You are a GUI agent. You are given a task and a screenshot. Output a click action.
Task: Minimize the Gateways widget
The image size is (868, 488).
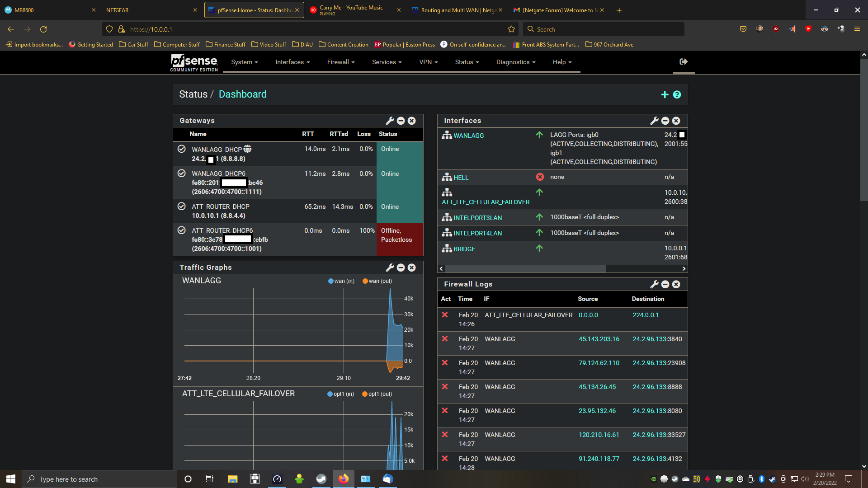401,121
